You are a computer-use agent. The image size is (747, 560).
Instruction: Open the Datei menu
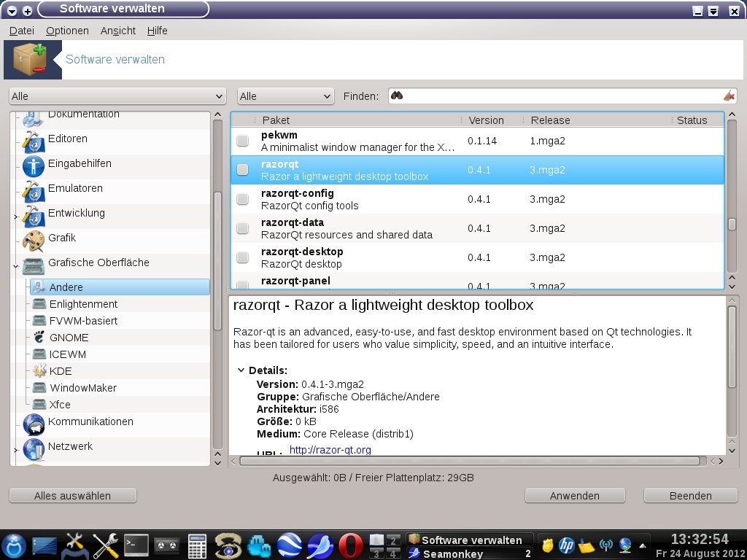click(22, 31)
